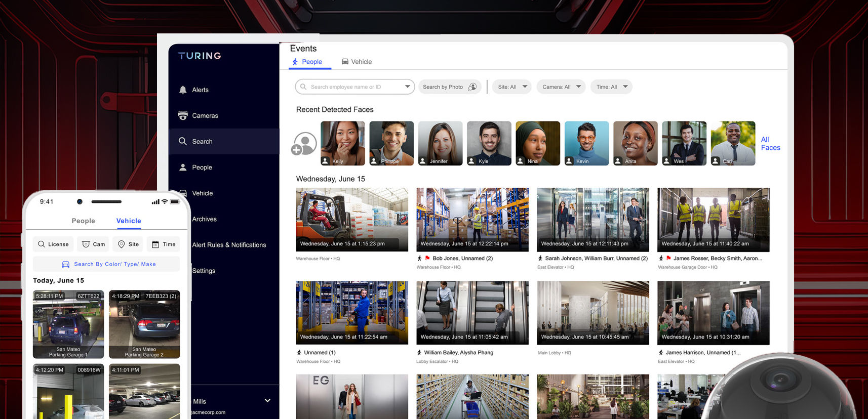Viewport: 868px width, 419px height.
Task: Select Philippe's face thumbnail
Action: pos(391,143)
